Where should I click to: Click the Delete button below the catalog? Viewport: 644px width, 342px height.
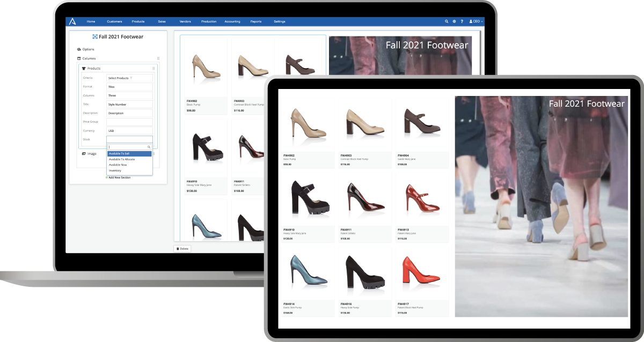[x=182, y=249]
